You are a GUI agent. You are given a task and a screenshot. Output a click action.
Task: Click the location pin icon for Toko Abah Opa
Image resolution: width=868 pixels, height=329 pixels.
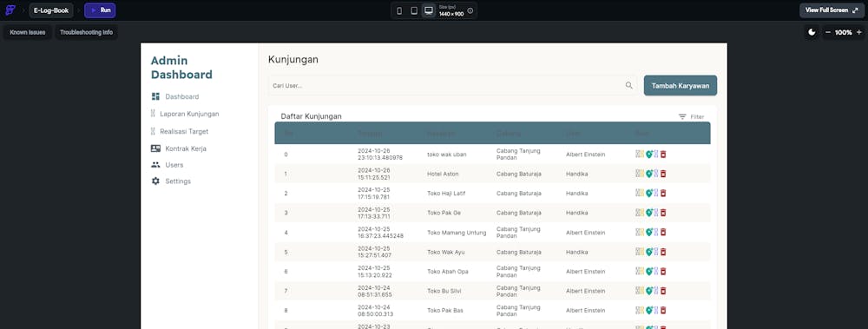649,272
